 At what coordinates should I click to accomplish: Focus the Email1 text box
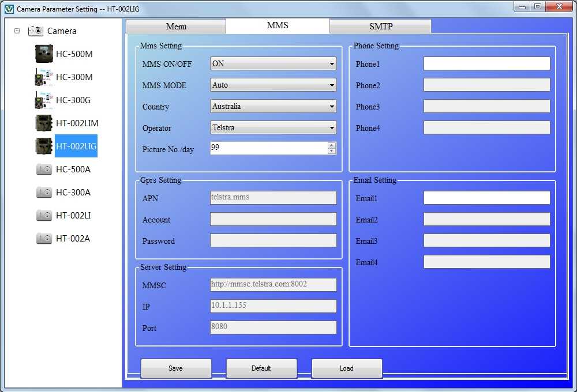[486, 198]
